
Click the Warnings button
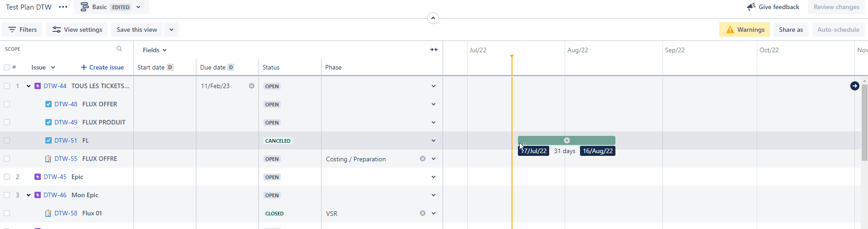pyautogui.click(x=745, y=30)
